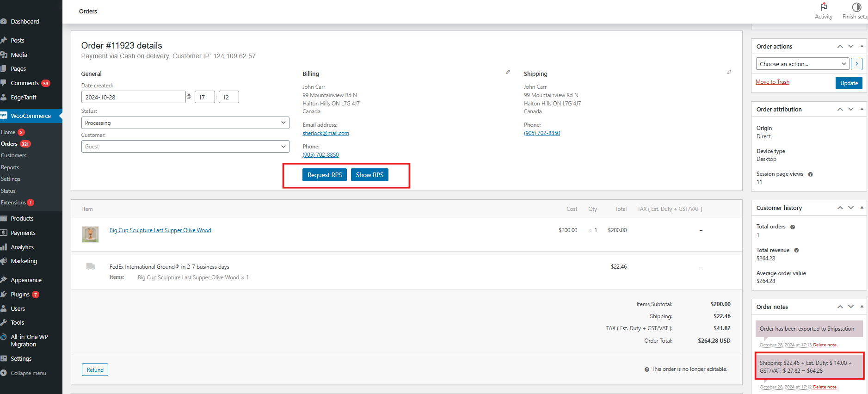Open WooCommerce Reports submenu item
The image size is (868, 394).
pyautogui.click(x=10, y=167)
